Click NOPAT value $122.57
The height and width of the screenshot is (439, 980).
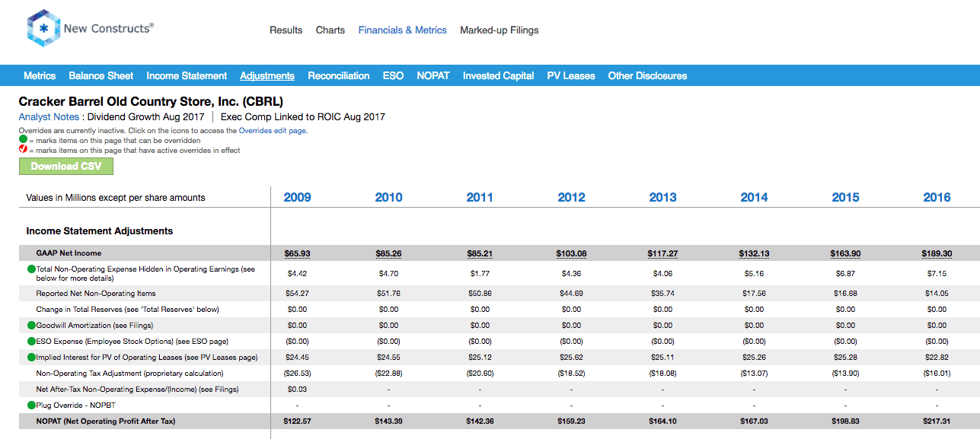click(x=298, y=422)
